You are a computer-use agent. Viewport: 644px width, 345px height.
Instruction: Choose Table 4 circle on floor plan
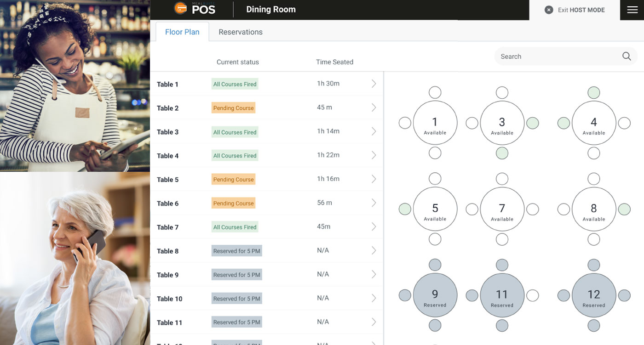point(593,123)
